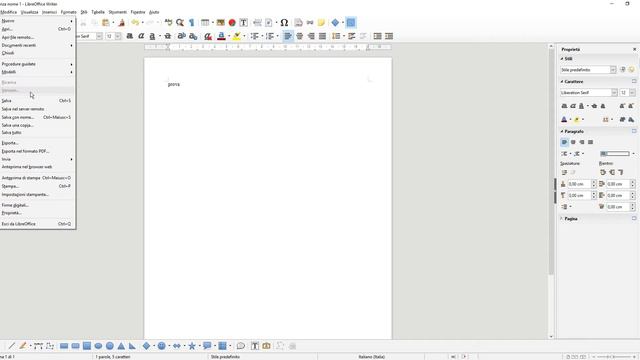Open the Aiuto menu

[154, 12]
